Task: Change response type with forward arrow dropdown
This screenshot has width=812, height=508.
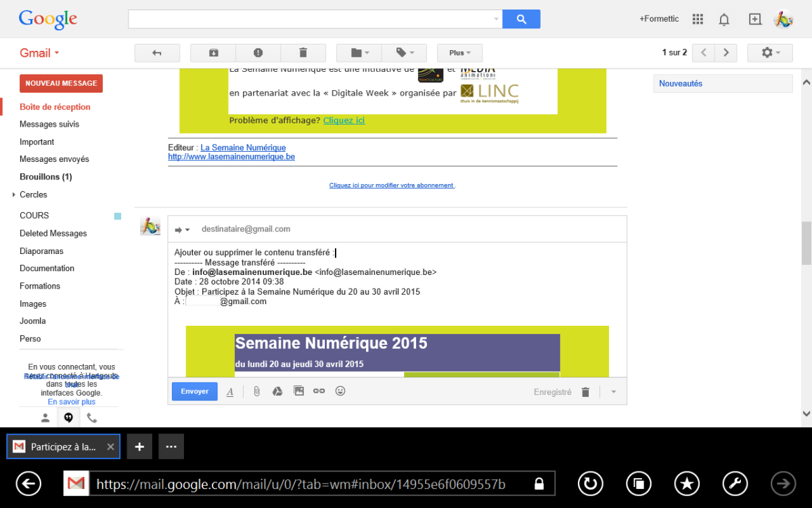Action: pos(183,230)
